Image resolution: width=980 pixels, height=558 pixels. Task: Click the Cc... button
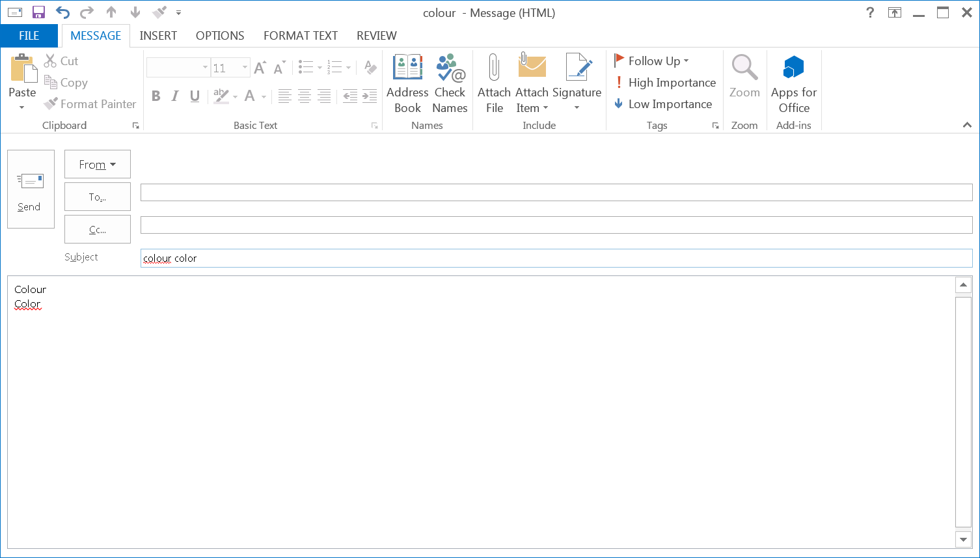[x=98, y=230]
